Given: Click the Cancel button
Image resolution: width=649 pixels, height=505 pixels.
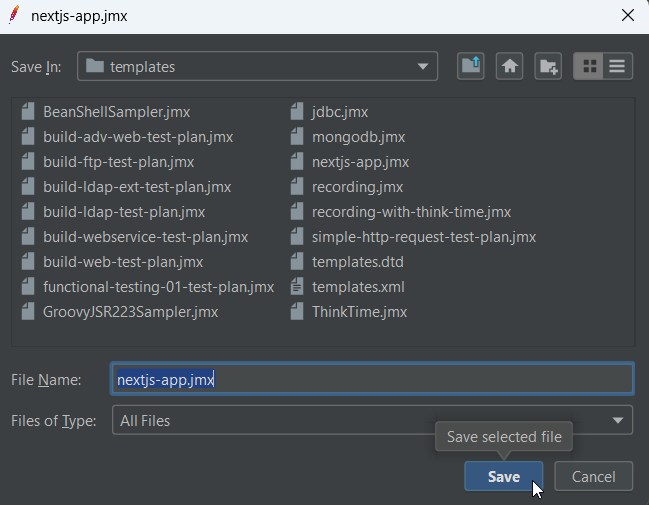Looking at the screenshot, I should (594, 476).
